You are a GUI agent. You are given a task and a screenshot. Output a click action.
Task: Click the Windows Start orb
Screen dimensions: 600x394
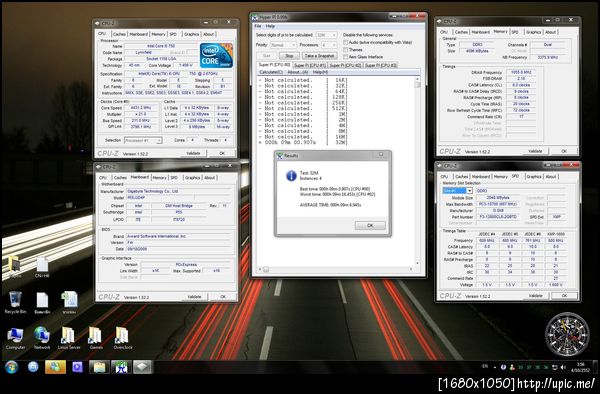coord(12,367)
